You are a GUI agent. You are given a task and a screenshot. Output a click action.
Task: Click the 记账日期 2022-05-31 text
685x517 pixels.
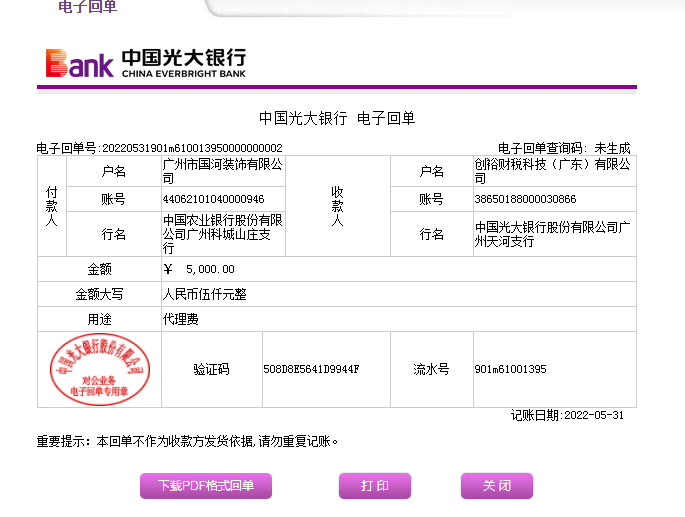click(x=567, y=415)
